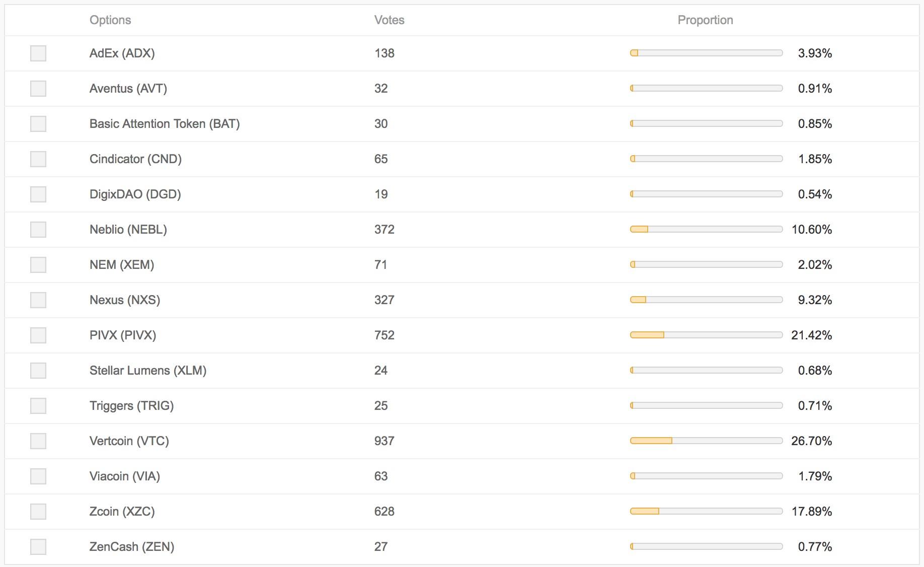Enable the Cindicator (CND) checkbox
Image resolution: width=924 pixels, height=567 pixels.
(x=38, y=159)
